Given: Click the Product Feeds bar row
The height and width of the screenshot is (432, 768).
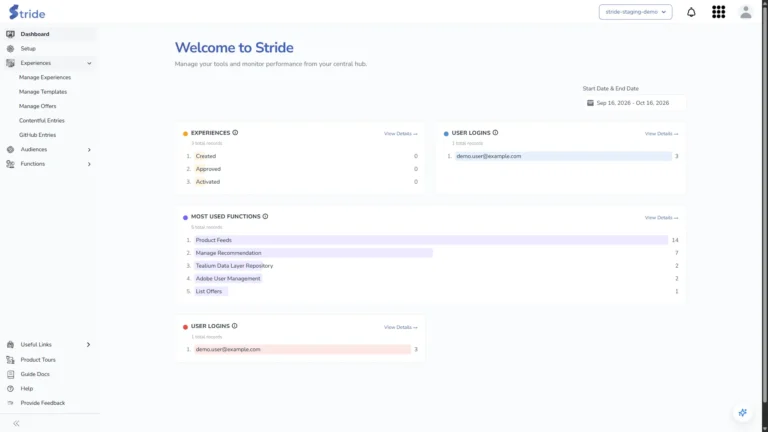Looking at the screenshot, I should [431, 240].
